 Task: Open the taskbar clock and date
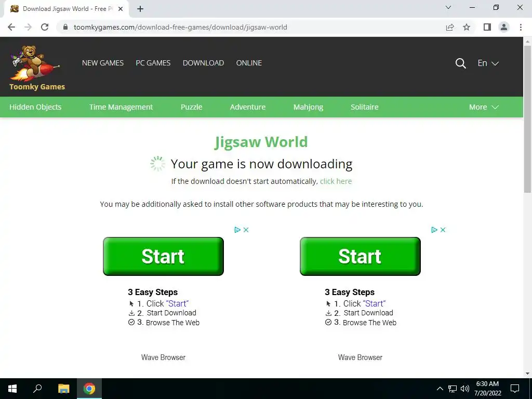coord(487,389)
